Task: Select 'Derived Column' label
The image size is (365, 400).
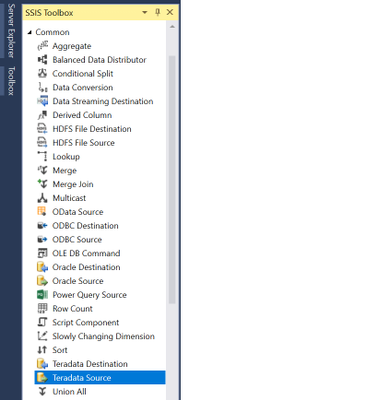Action: pyautogui.click(x=82, y=115)
